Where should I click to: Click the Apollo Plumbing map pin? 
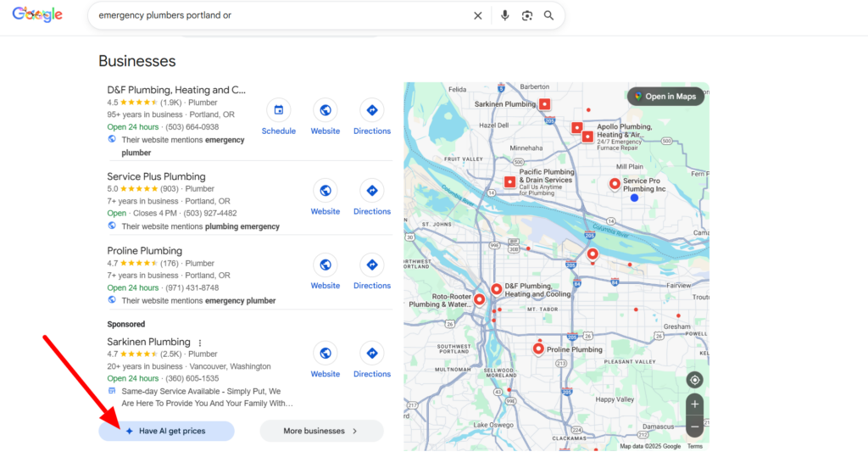587,137
